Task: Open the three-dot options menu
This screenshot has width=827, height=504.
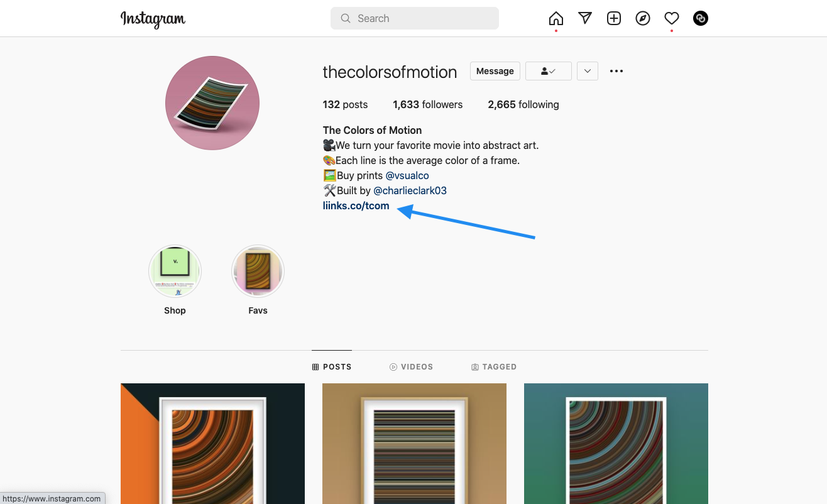Action: pos(616,71)
